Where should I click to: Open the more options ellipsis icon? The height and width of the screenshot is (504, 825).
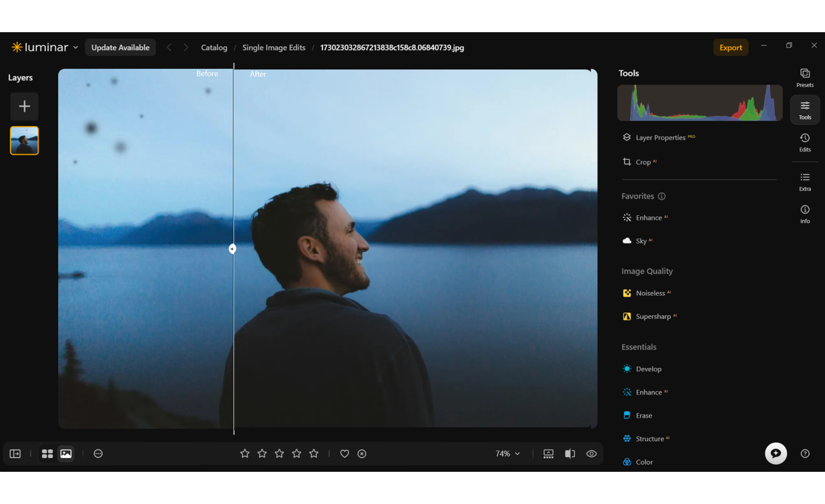(x=98, y=454)
